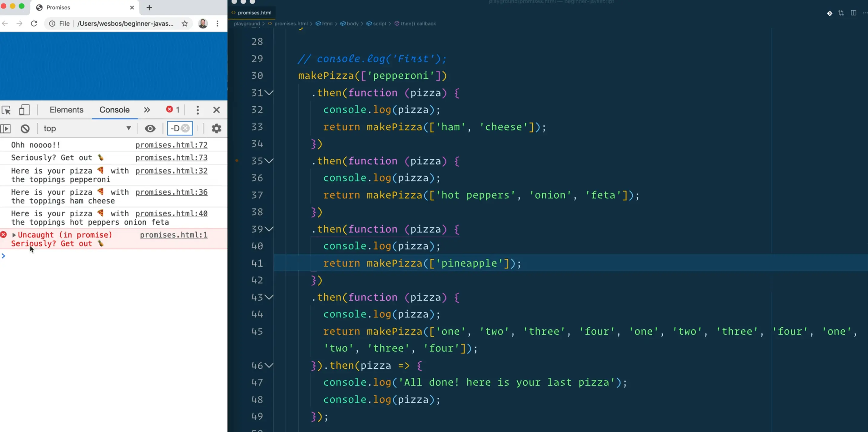Toggle the device toolbar icon

tap(24, 110)
